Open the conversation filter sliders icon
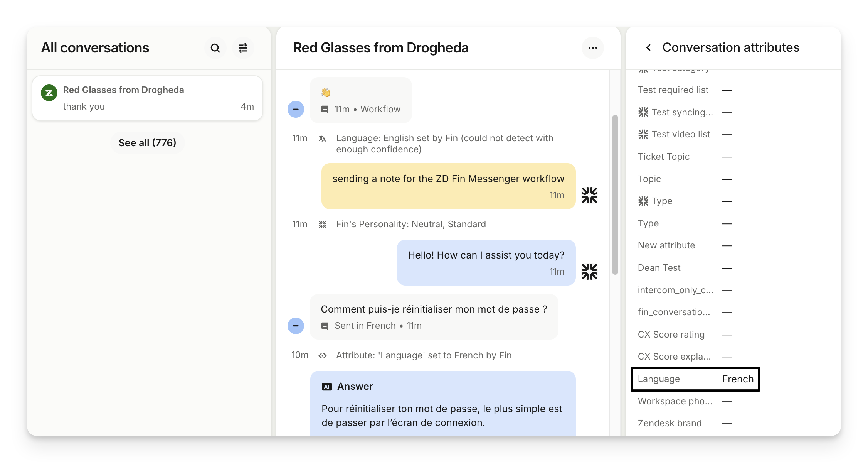868x463 pixels. (243, 48)
